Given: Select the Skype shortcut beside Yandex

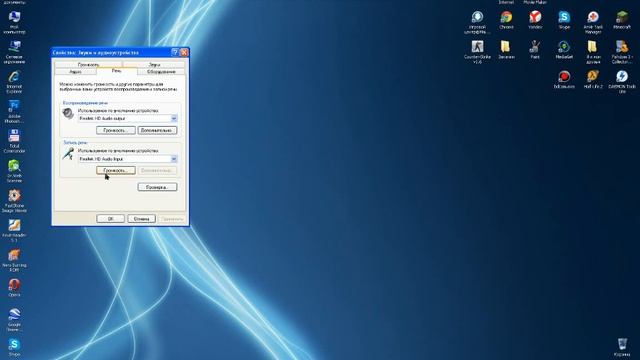Looking at the screenshot, I should coord(564,20).
